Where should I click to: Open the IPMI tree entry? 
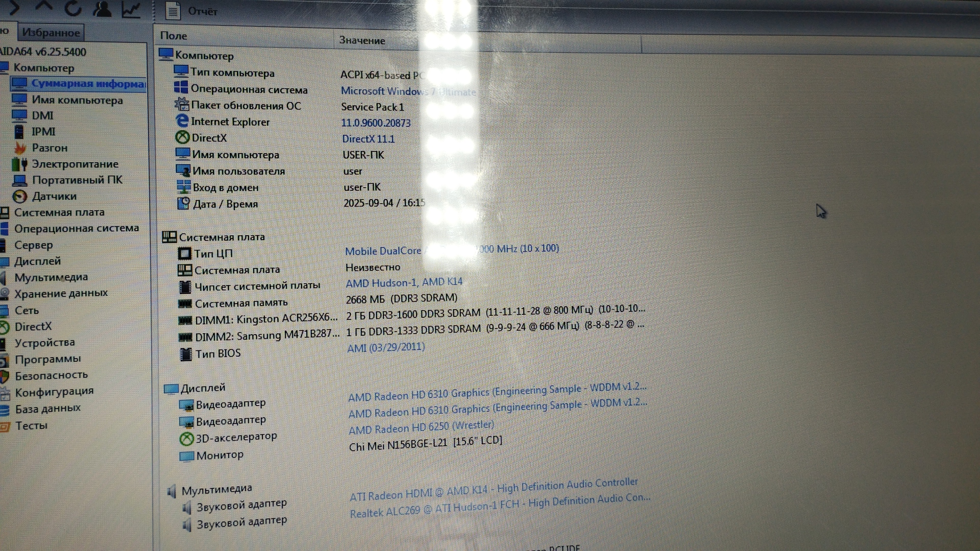(43, 132)
